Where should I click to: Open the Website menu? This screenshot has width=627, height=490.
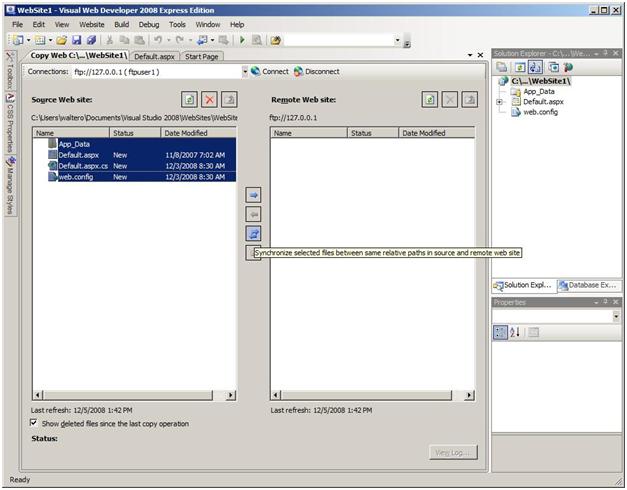tap(91, 24)
